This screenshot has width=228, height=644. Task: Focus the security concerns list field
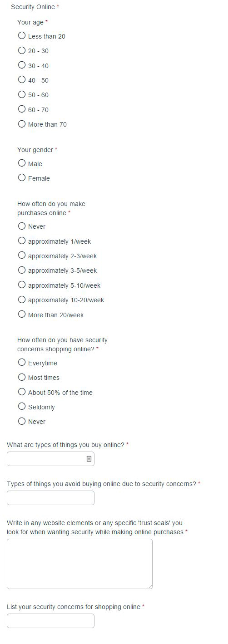click(x=50, y=621)
